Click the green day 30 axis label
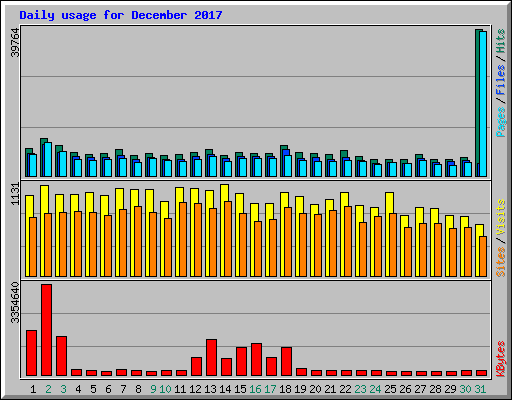This screenshot has width=512, height=400. [x=465, y=389]
